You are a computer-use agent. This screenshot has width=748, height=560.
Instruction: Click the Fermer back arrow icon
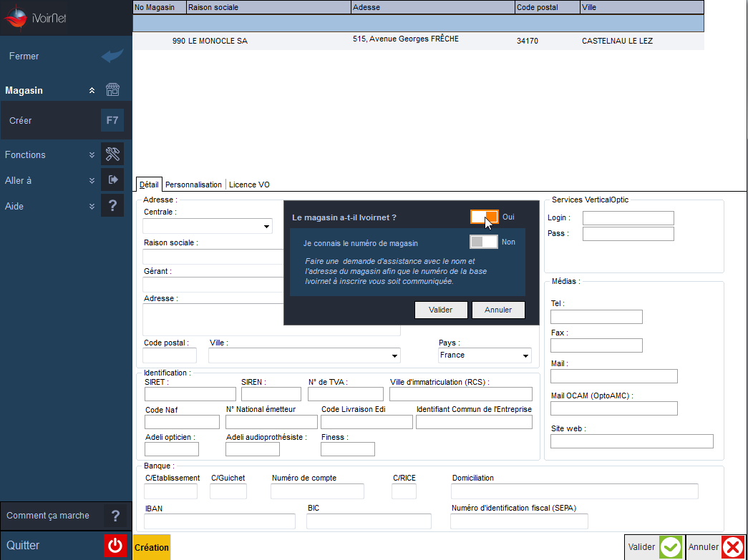(112, 56)
